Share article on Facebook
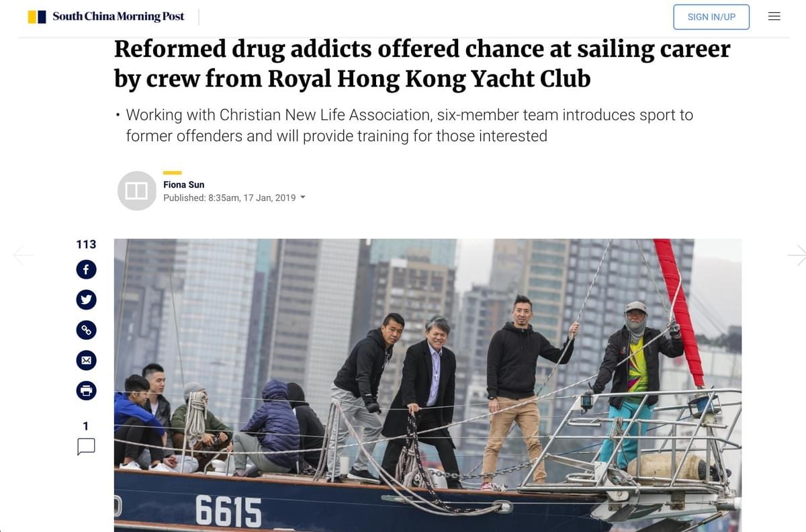The height and width of the screenshot is (532, 806). pyautogui.click(x=86, y=270)
